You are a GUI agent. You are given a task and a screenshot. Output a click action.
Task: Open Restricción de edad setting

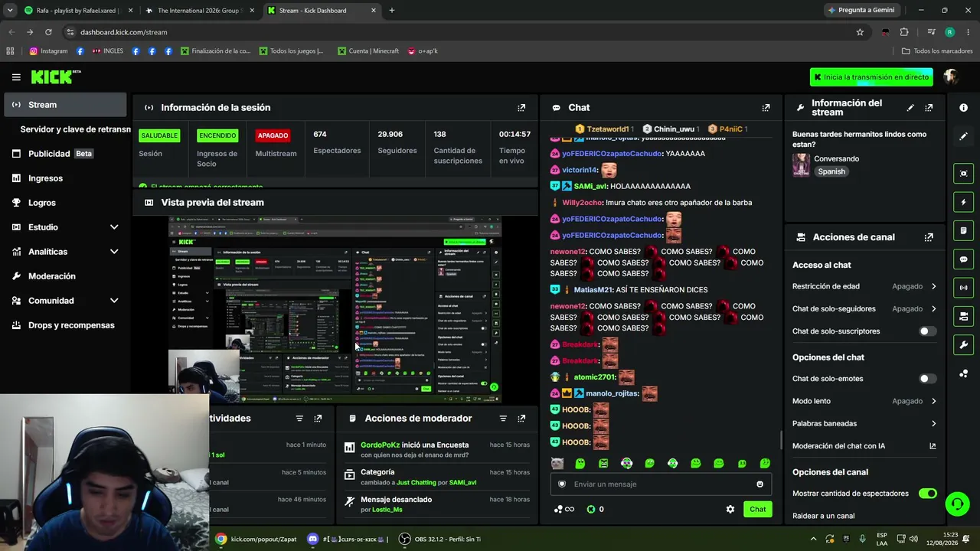[x=864, y=286]
